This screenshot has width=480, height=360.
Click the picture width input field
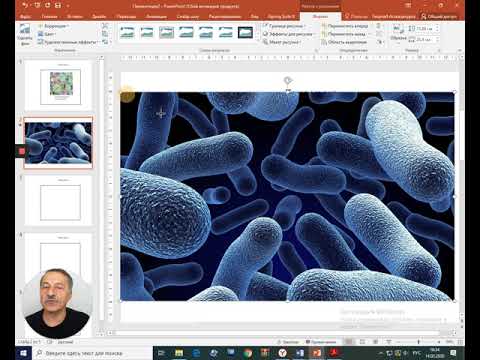[x=425, y=40]
